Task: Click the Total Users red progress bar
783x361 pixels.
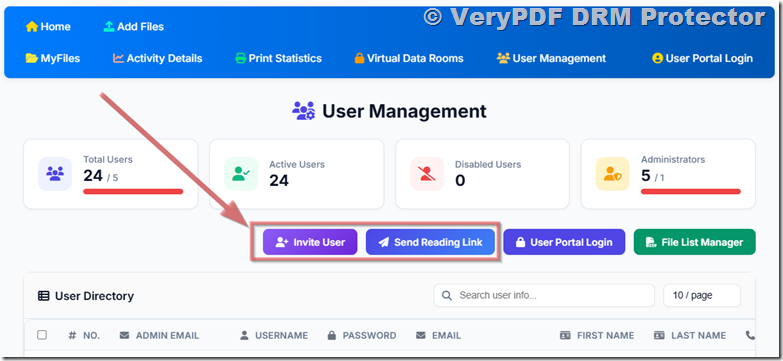Action: click(x=133, y=191)
